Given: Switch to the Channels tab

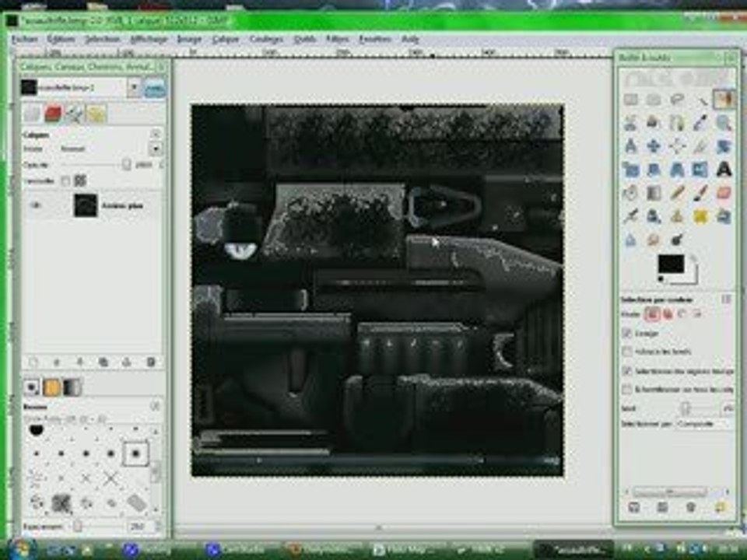Looking at the screenshot, I should point(52,114).
